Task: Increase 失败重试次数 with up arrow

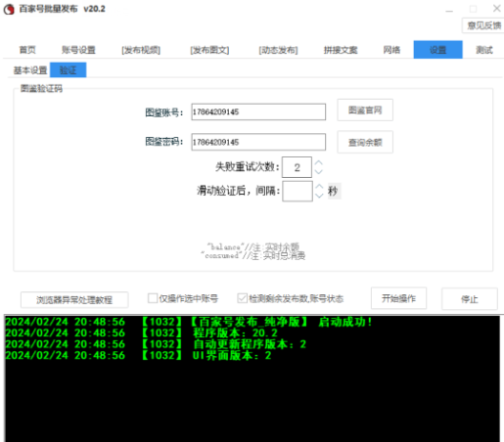Action: point(319,162)
